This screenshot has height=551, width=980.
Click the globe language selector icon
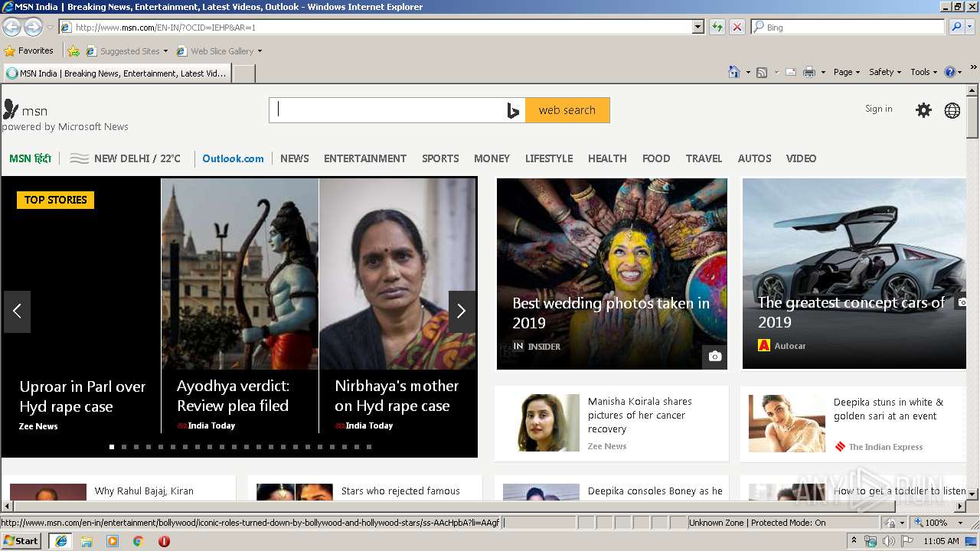click(x=952, y=110)
